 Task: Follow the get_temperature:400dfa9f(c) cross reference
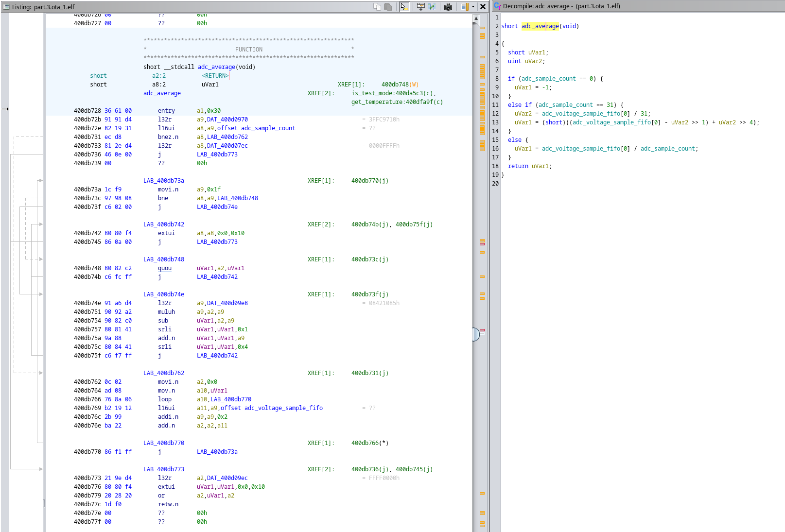(x=397, y=102)
